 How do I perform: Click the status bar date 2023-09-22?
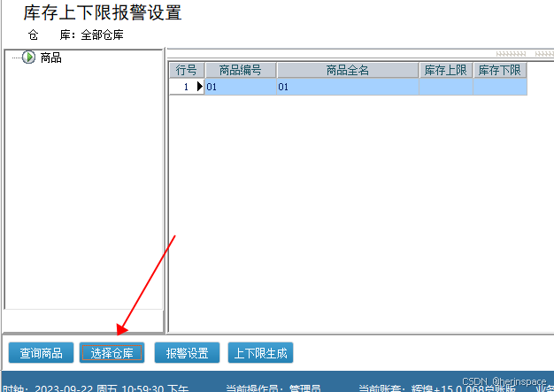(x=64, y=388)
